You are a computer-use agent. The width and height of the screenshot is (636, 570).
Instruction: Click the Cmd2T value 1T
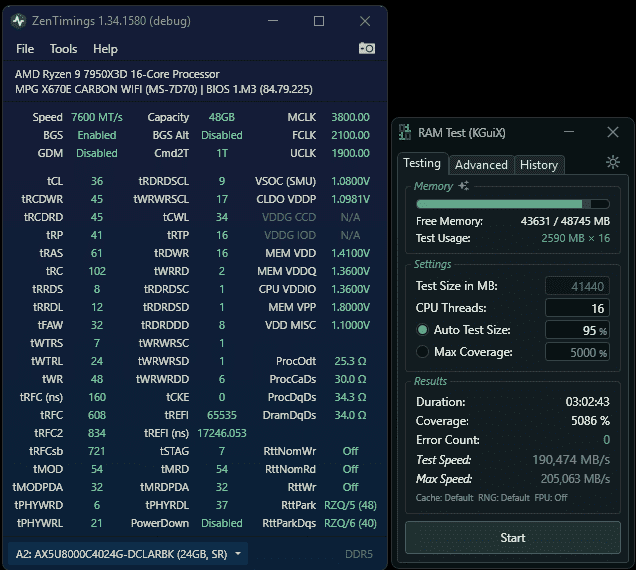coord(222,153)
